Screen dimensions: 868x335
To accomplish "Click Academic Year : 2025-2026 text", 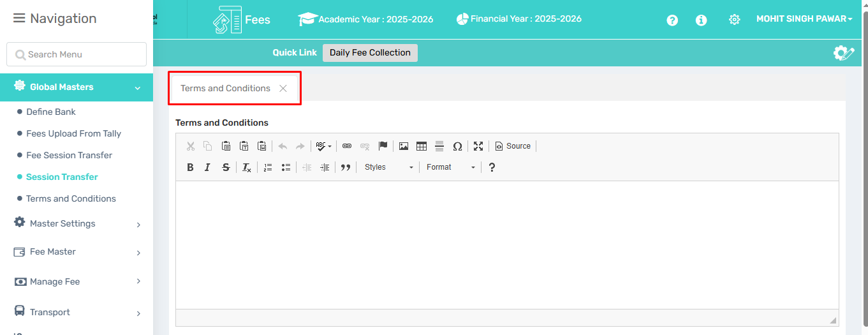I will click(376, 19).
